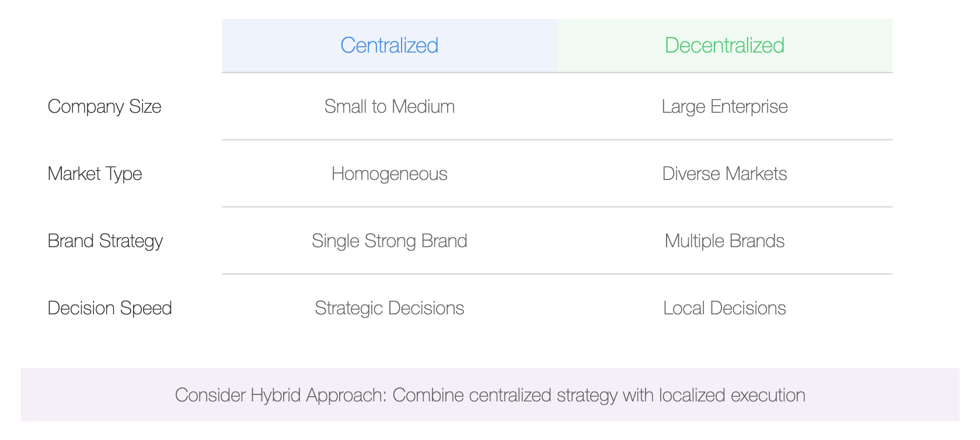The width and height of the screenshot is (980, 440).
Task: Click the word Decentralized in green
Action: (725, 46)
